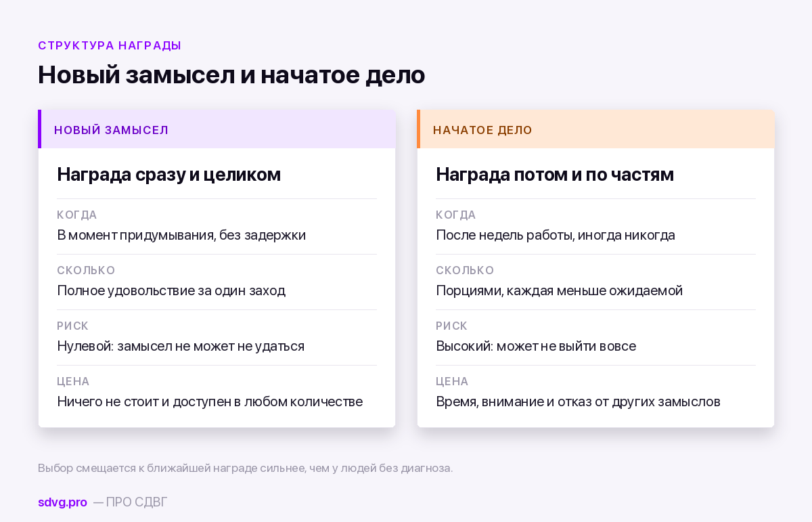Image resolution: width=812 pixels, height=522 pixels.
Task: Click the '— ПРО СДВГ' footer text
Action: point(130,502)
